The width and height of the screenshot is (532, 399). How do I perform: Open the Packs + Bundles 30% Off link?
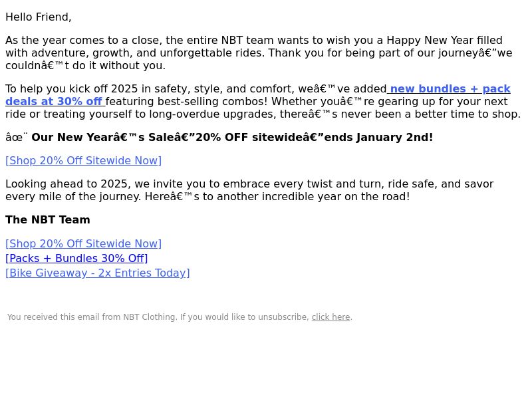coord(76,258)
